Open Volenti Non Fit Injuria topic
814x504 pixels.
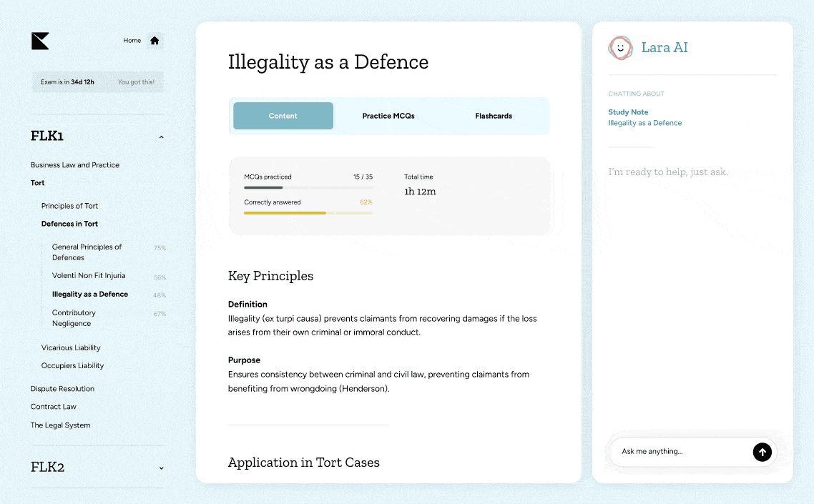coord(89,276)
